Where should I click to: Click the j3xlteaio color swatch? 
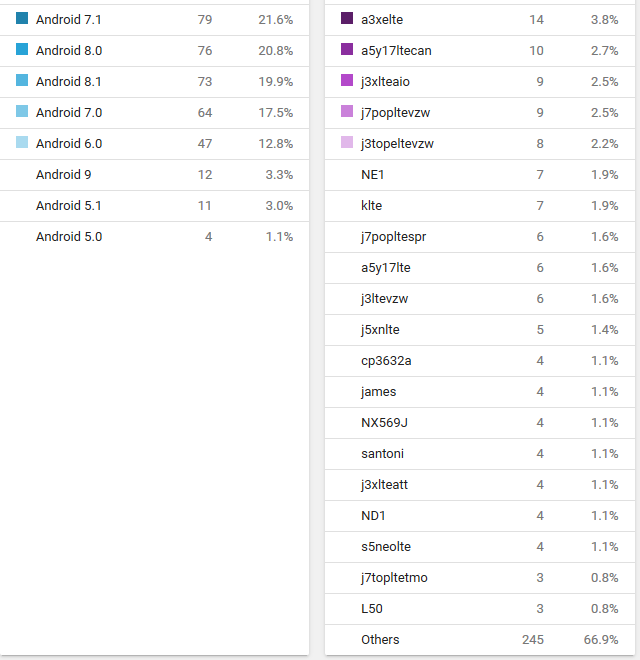(347, 81)
